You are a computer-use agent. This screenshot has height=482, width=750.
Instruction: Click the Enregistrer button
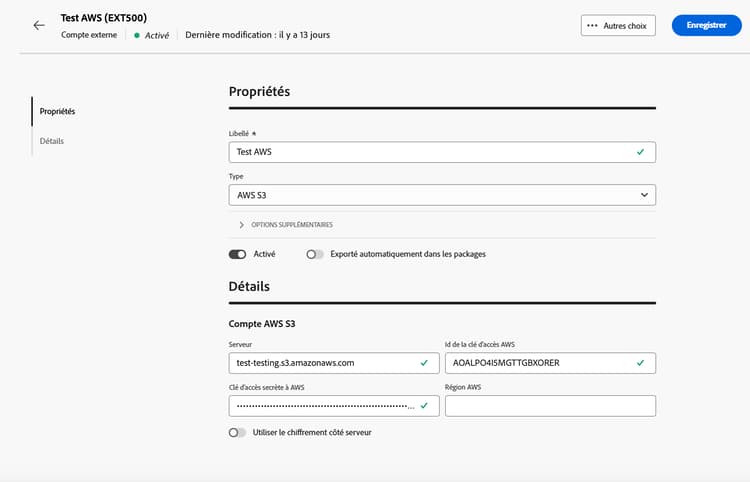[x=706, y=25]
